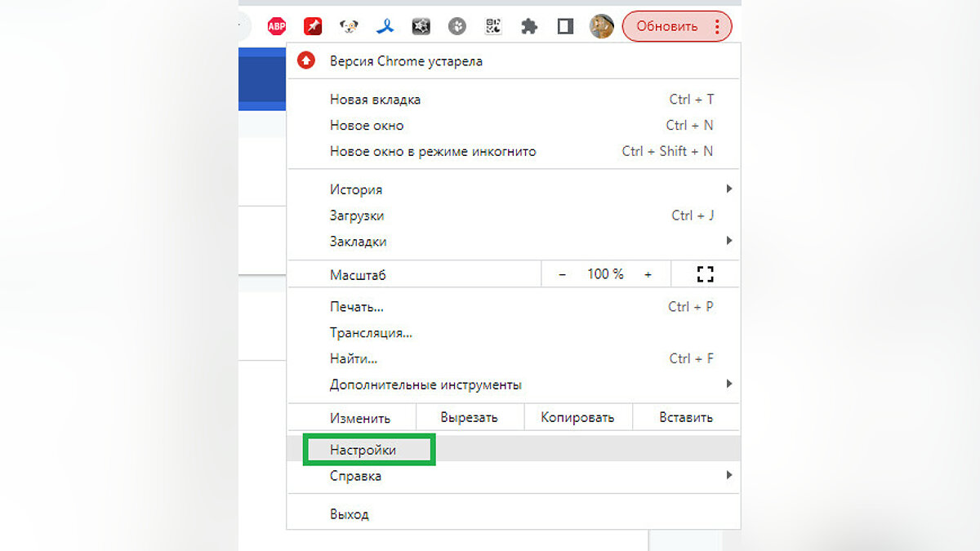The width and height of the screenshot is (980, 551).
Task: Decrease zoom with the minus button
Action: (x=562, y=274)
